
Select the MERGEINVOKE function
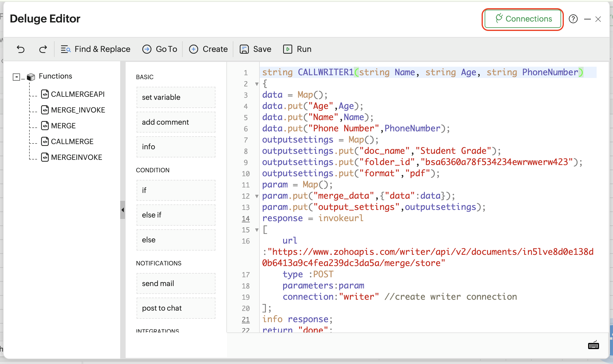click(76, 157)
